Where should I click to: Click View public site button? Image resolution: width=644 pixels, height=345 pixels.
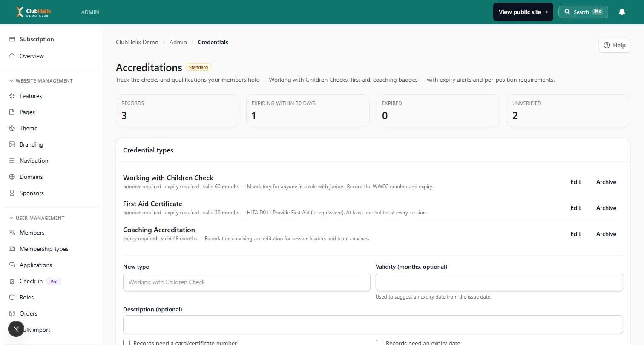click(523, 12)
